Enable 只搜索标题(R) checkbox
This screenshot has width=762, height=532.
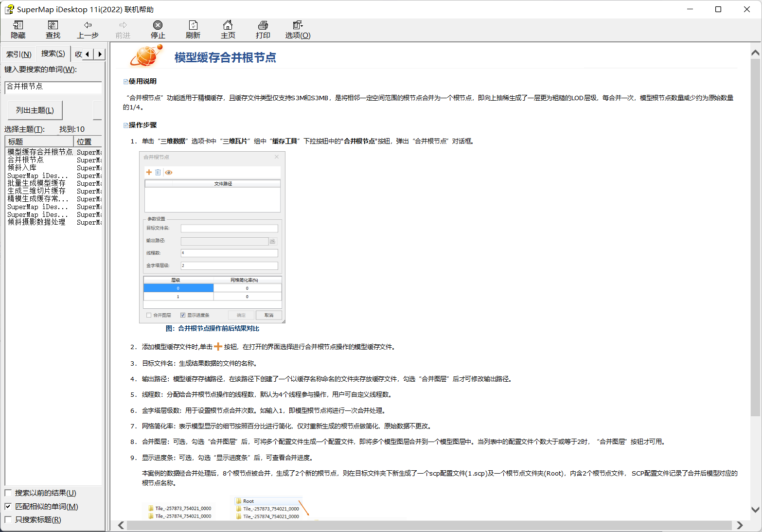pos(8,519)
